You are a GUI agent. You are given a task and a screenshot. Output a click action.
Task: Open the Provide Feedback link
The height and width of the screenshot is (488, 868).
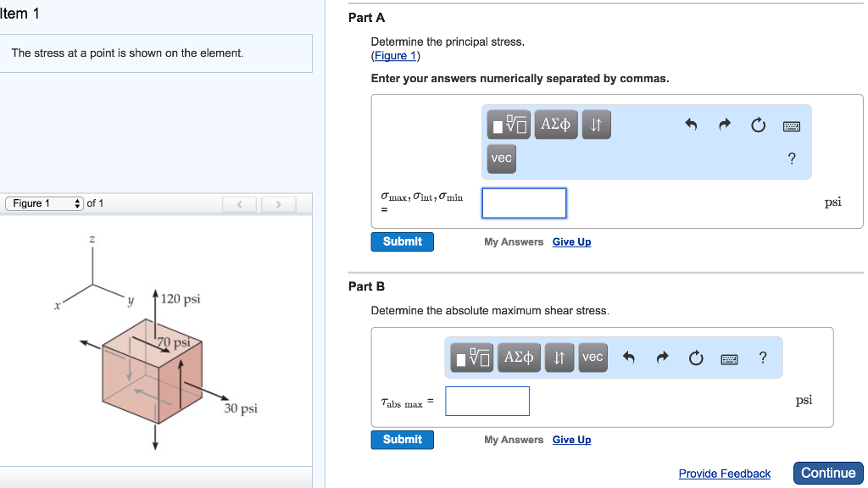[725, 474]
